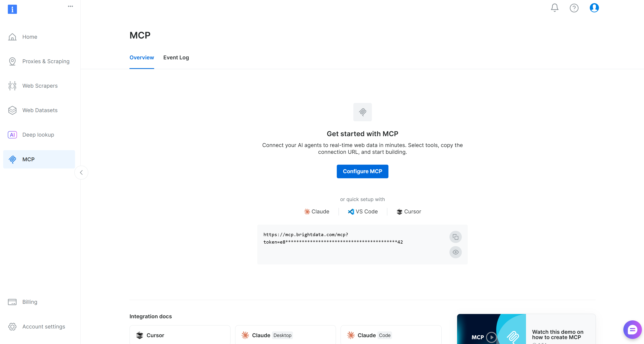Switch to the Event Log tab

click(176, 57)
